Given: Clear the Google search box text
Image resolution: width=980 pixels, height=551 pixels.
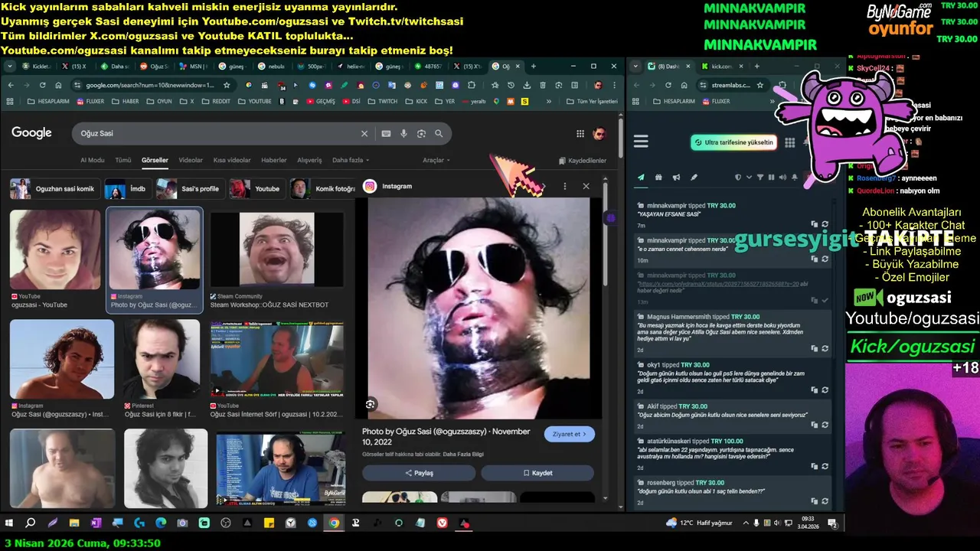Looking at the screenshot, I should [x=364, y=133].
